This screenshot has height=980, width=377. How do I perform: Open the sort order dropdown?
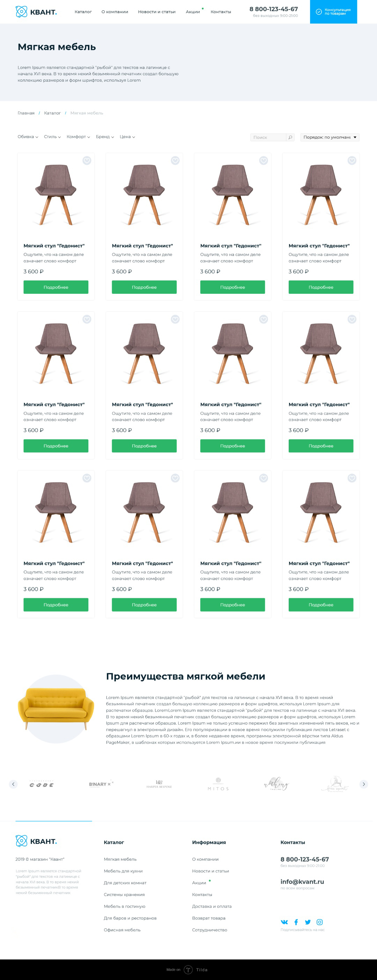point(330,138)
